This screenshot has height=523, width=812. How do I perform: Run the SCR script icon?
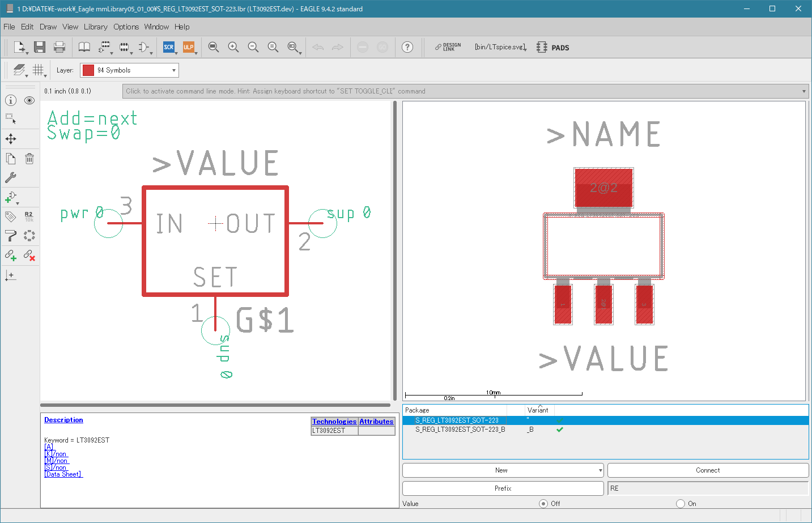coord(168,47)
